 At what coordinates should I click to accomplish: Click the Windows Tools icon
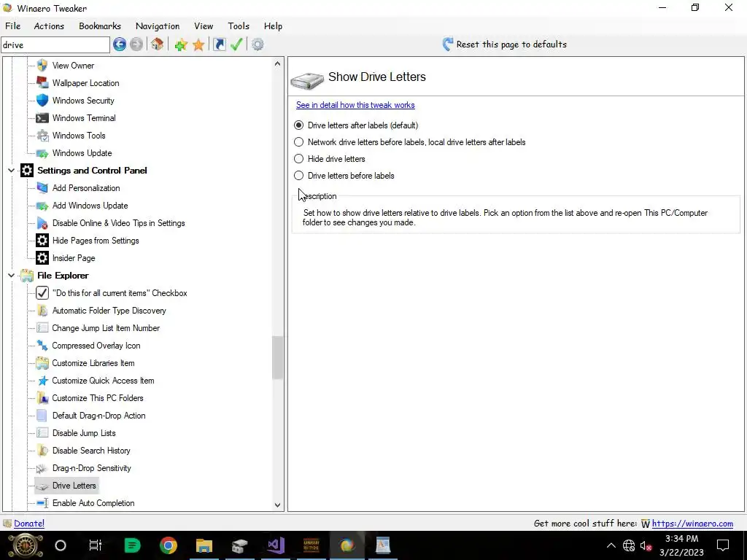42,136
